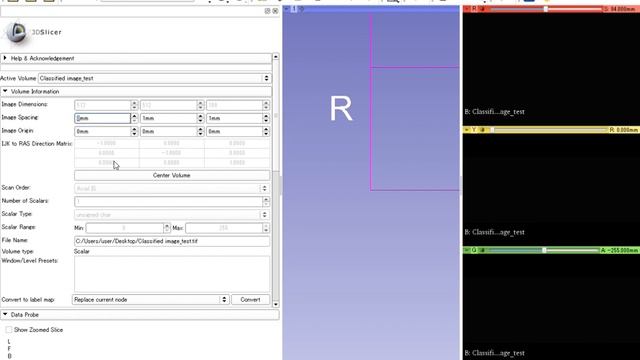Viewport: 640px width, 360px height.
Task: Click the Classifi...age_test label in the Green slice view
Action: (x=495, y=353)
